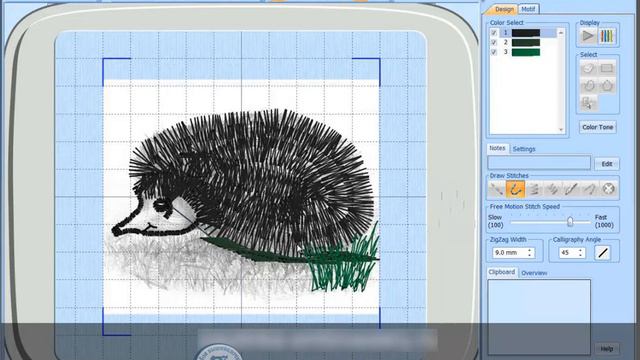Toggle the checkbox for color 1
This screenshot has height=360, width=640.
494,33
